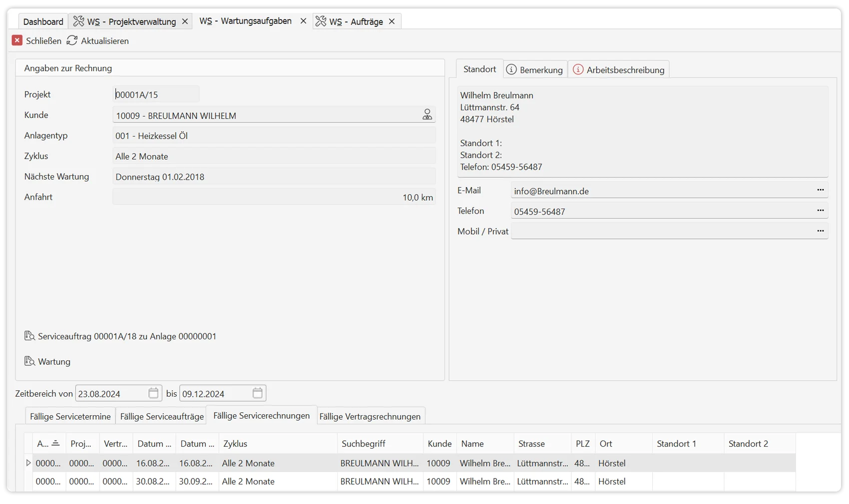The height and width of the screenshot is (504, 849).
Task: Click the Serviceauftrag 00001A/18 document icon
Action: click(29, 336)
